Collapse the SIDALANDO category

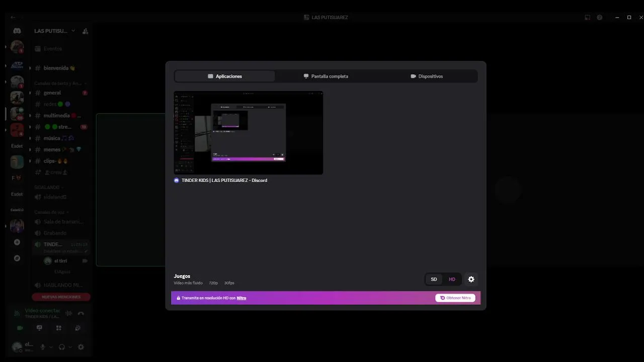click(x=49, y=187)
